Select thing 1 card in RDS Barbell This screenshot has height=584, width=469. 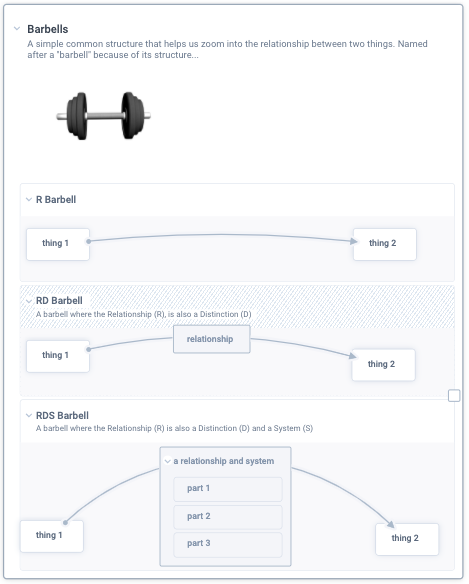pos(52,536)
